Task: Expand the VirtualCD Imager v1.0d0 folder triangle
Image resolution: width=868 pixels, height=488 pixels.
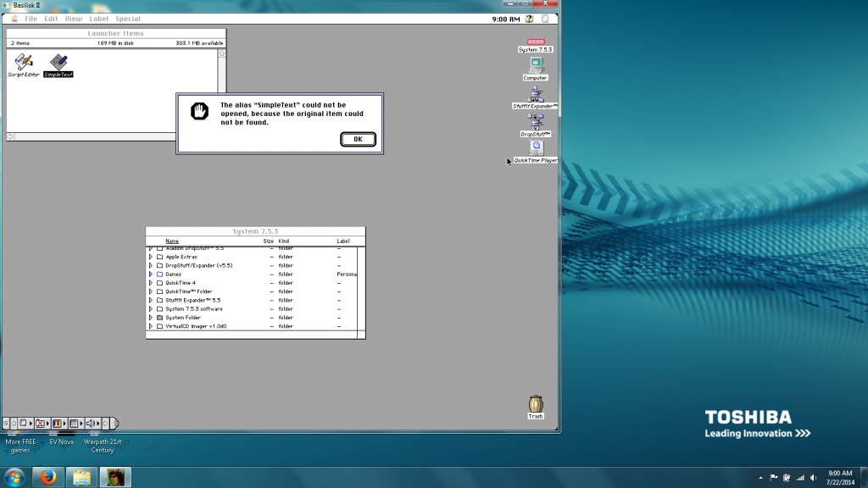Action: tap(151, 326)
